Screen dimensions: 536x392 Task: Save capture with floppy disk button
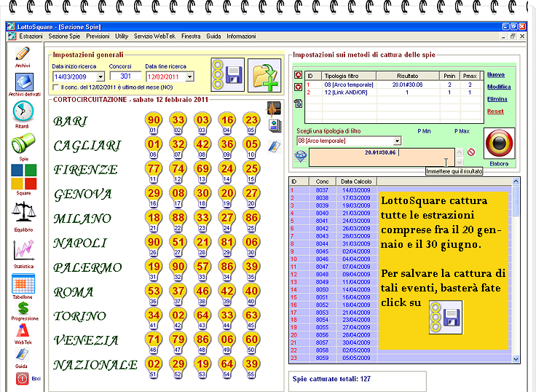228,74
